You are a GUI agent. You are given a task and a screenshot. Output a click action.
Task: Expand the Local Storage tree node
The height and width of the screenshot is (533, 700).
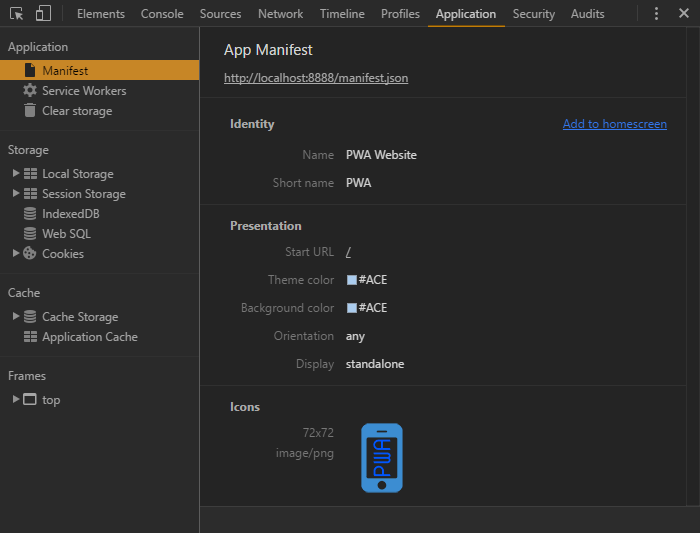(16, 174)
